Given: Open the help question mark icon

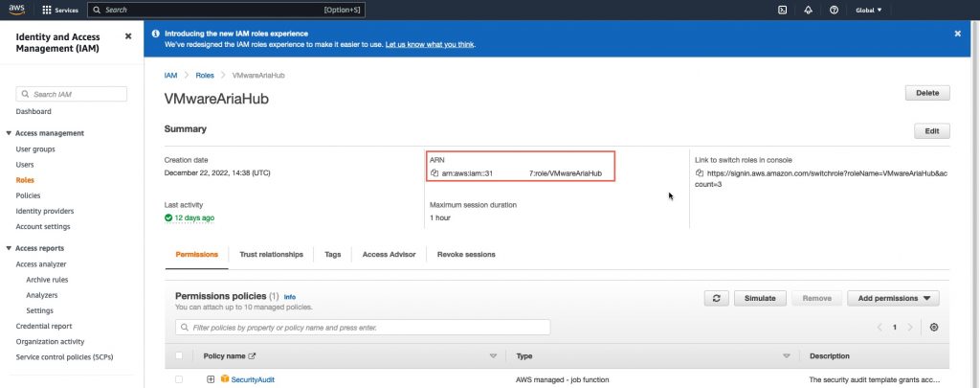Looking at the screenshot, I should click(834, 10).
